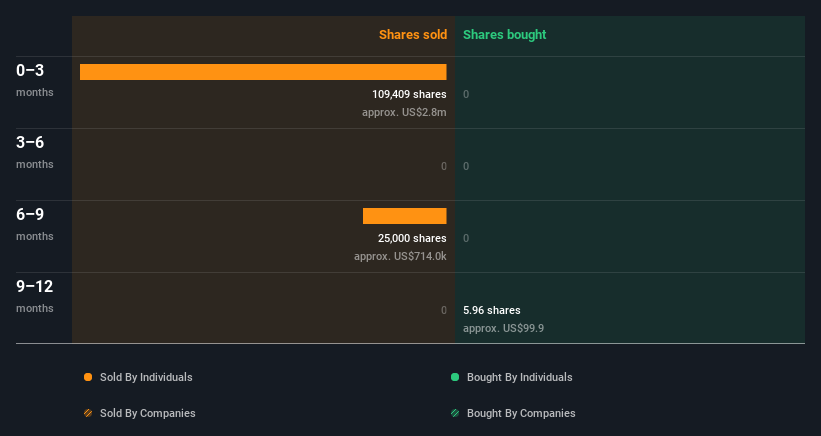This screenshot has width=821, height=436.
Task: Toggle the Bought By Companies legend label
Action: point(521,413)
